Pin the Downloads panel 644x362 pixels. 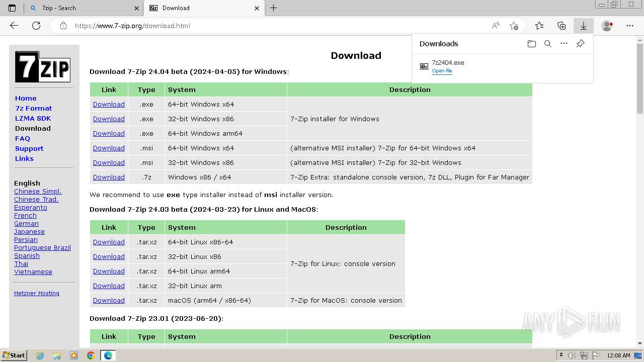[580, 44]
